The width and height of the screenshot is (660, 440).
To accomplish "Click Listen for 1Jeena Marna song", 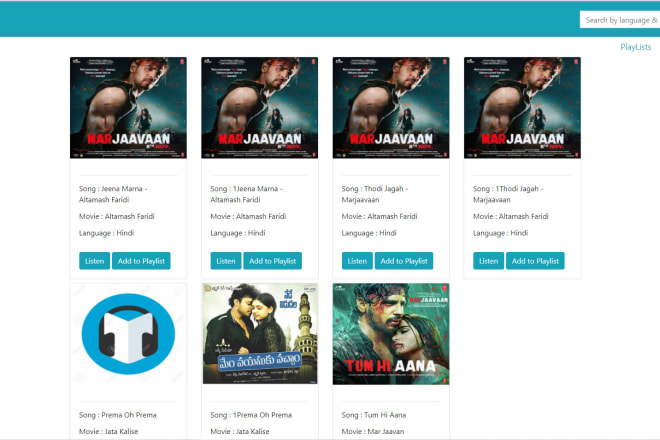I will point(226,261).
